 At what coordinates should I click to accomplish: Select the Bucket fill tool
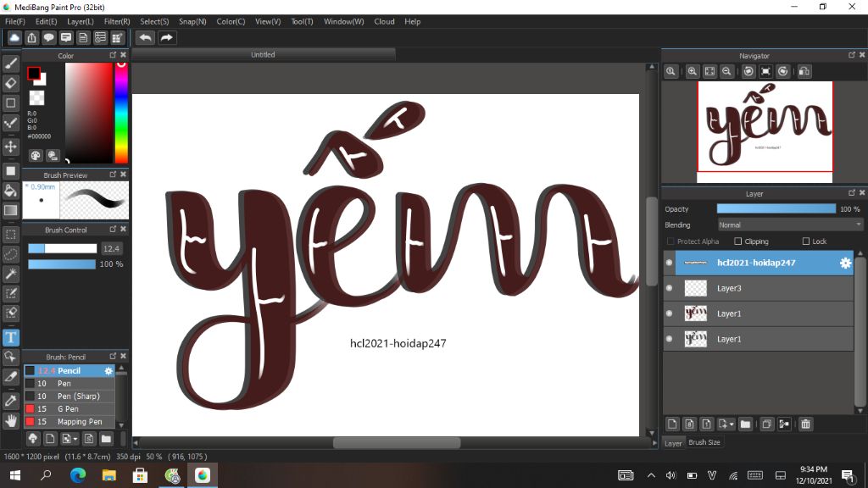point(10,191)
